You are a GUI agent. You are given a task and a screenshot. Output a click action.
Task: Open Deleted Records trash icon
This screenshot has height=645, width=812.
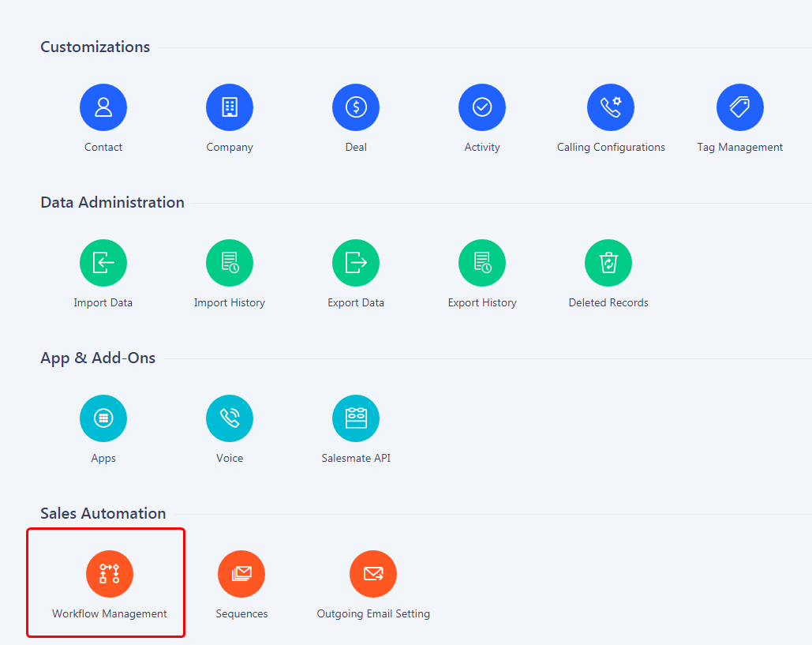click(x=608, y=263)
